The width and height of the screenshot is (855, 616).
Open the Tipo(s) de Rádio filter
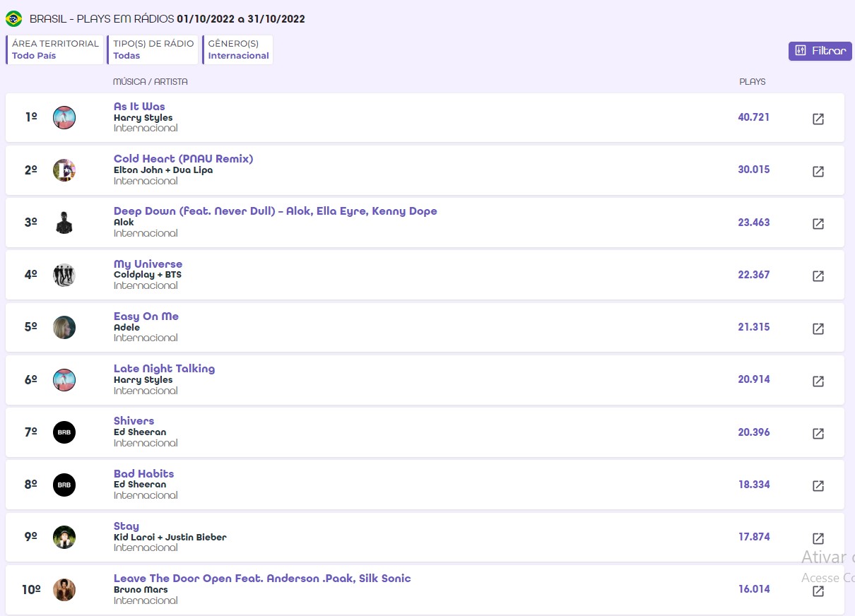pos(153,49)
